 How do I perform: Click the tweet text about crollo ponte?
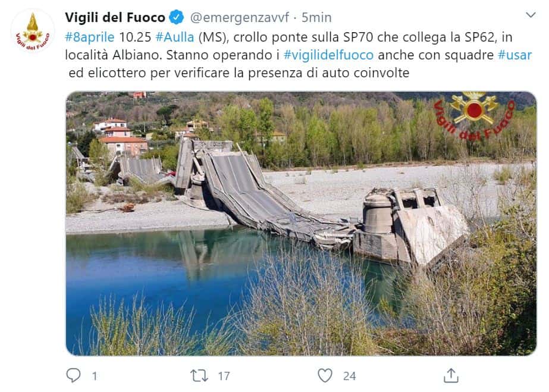299,55
